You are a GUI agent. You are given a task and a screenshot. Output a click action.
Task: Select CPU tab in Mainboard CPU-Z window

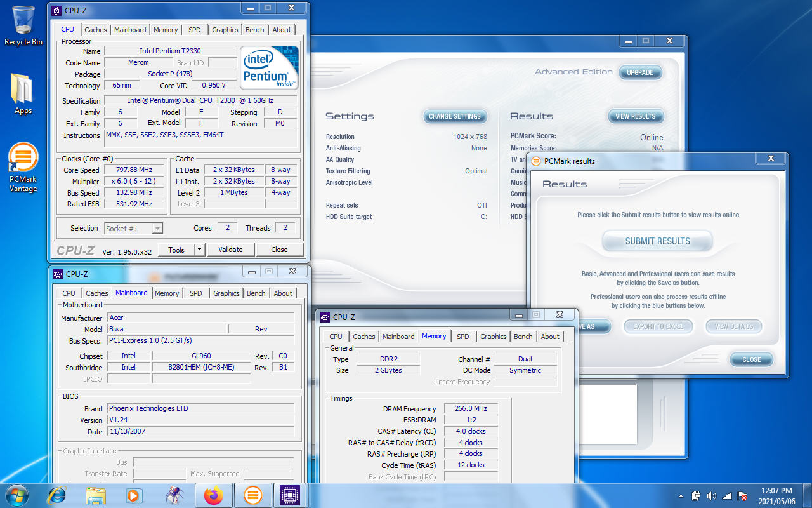click(x=69, y=293)
